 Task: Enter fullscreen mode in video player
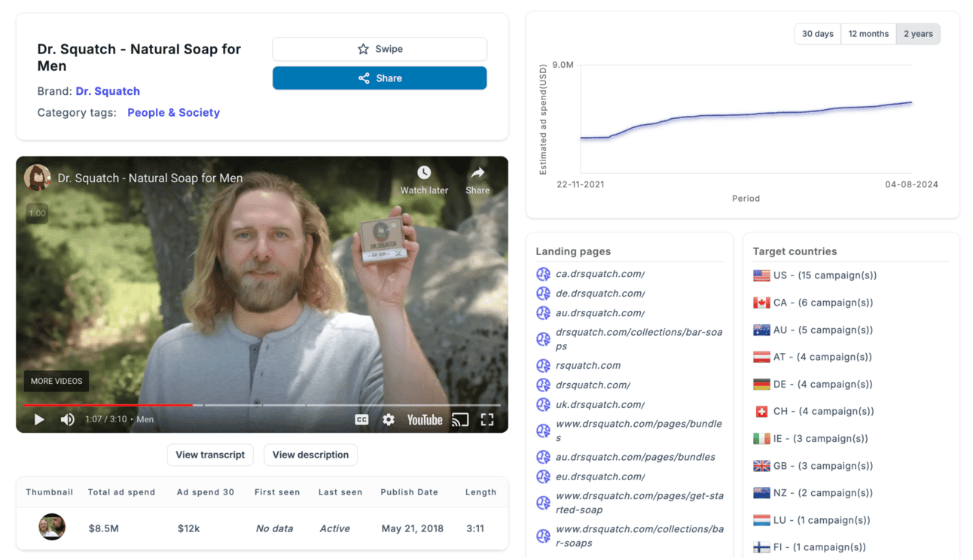487,420
